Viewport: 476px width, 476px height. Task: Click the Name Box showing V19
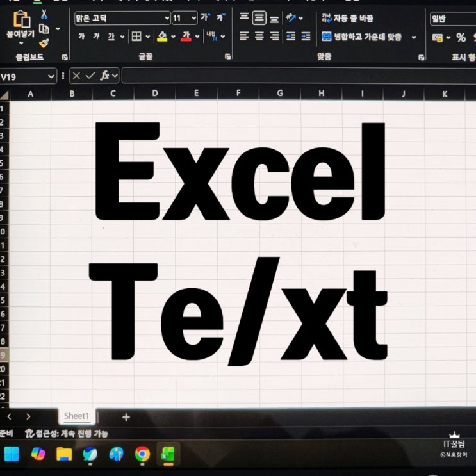(28, 76)
